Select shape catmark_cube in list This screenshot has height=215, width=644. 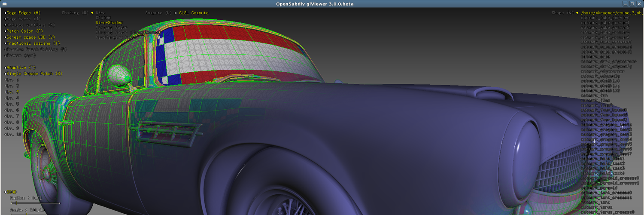pyautogui.click(x=595, y=56)
